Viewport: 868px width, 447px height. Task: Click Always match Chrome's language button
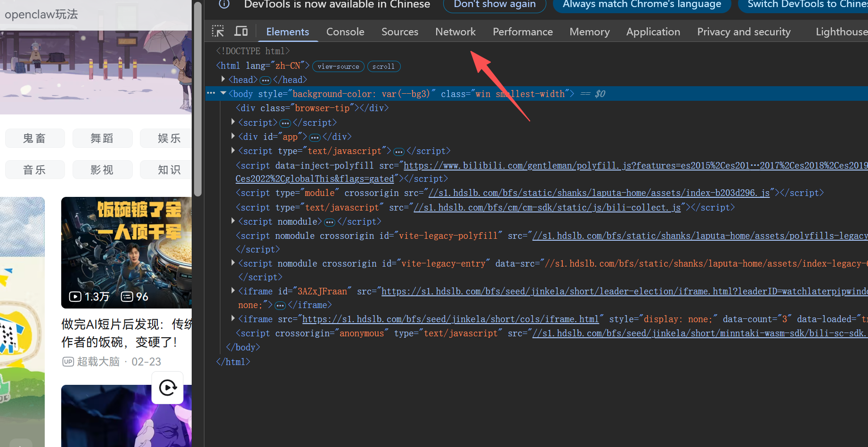point(642,4)
